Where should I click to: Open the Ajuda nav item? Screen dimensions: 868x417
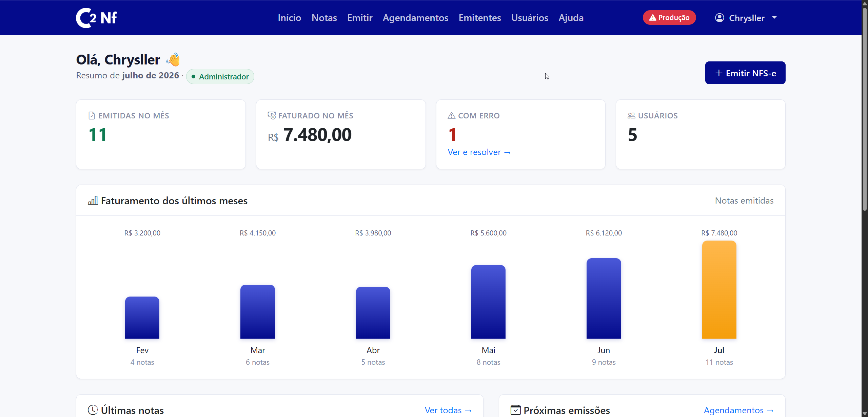click(x=571, y=18)
